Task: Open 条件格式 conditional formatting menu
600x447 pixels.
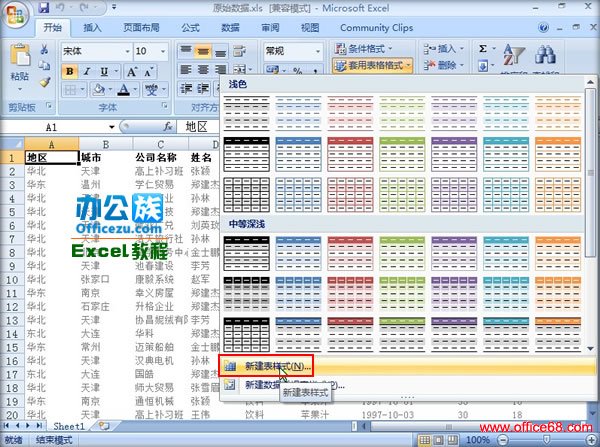Action: [363, 49]
